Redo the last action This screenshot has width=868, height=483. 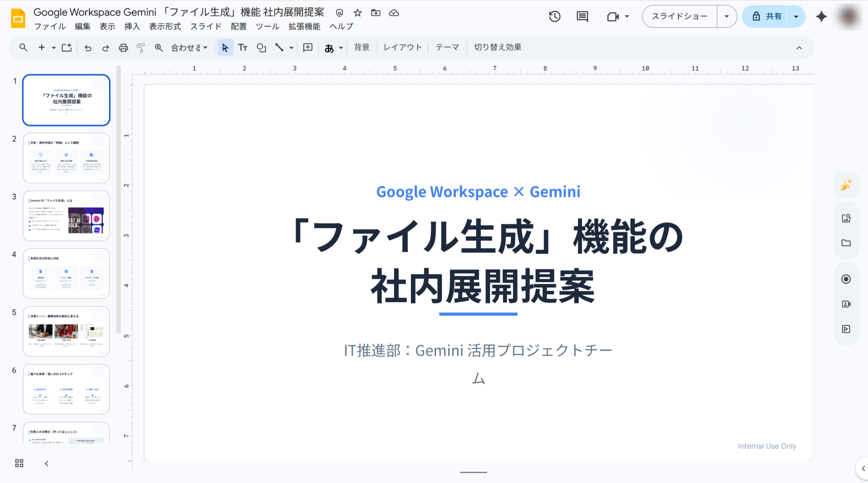click(105, 48)
